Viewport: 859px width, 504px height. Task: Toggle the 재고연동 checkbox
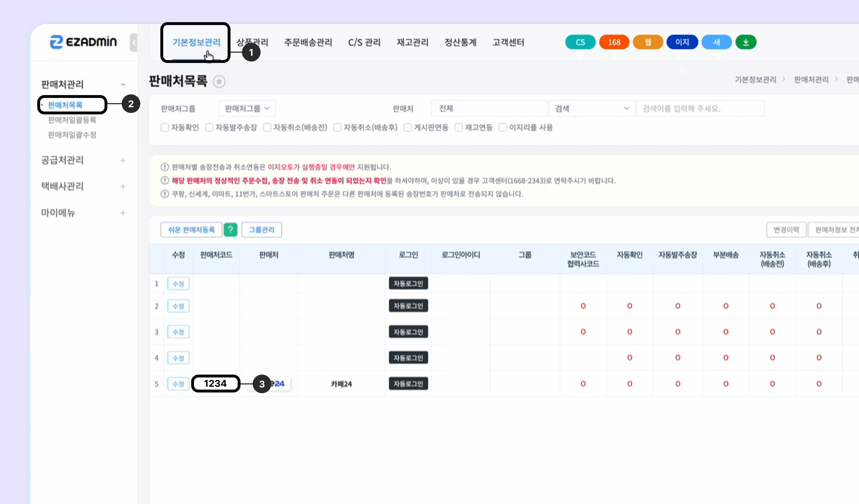click(459, 127)
